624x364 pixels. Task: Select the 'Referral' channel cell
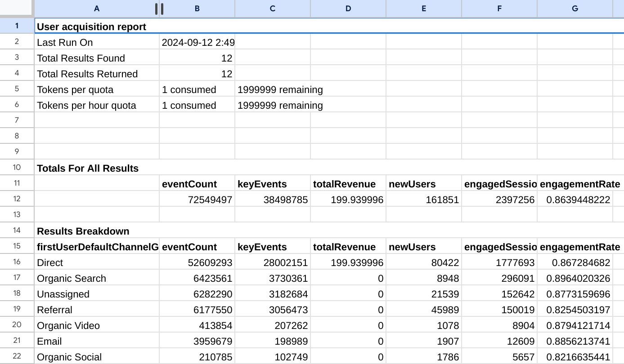pyautogui.click(x=54, y=310)
